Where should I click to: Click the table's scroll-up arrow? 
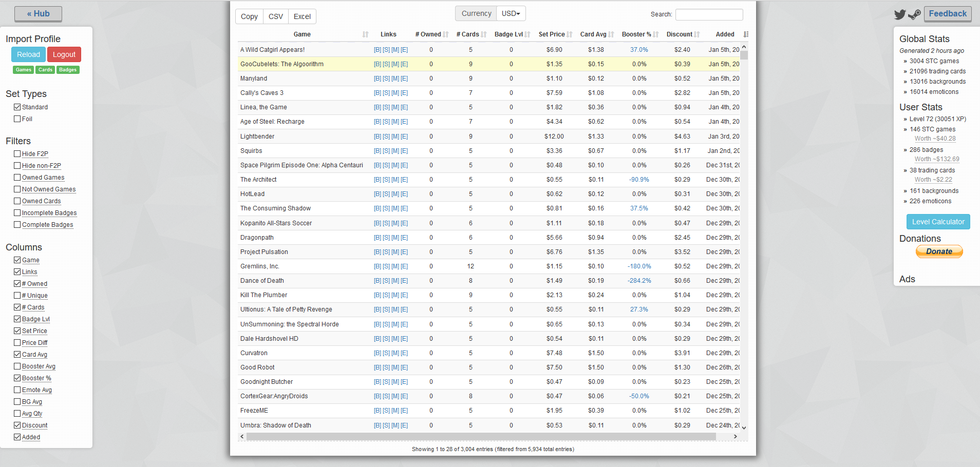(x=744, y=47)
